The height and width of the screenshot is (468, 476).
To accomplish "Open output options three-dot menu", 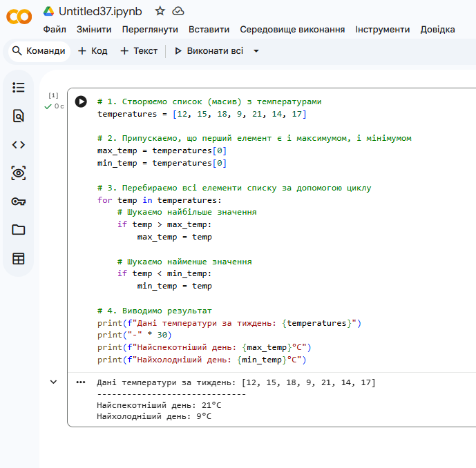I will (81, 382).
